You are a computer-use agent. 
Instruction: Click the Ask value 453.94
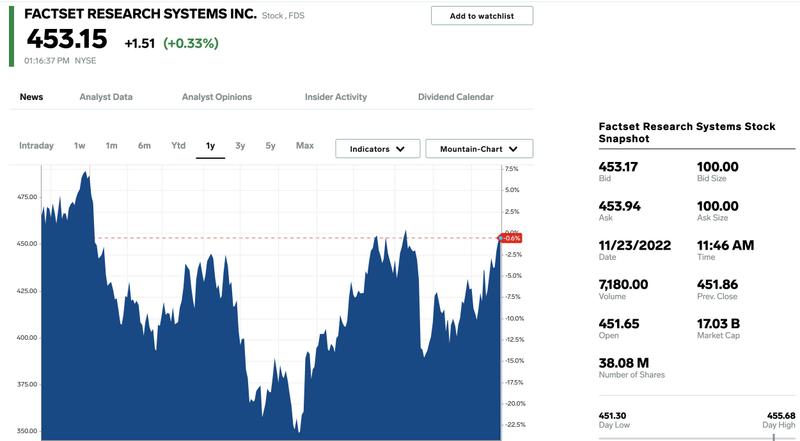[619, 206]
